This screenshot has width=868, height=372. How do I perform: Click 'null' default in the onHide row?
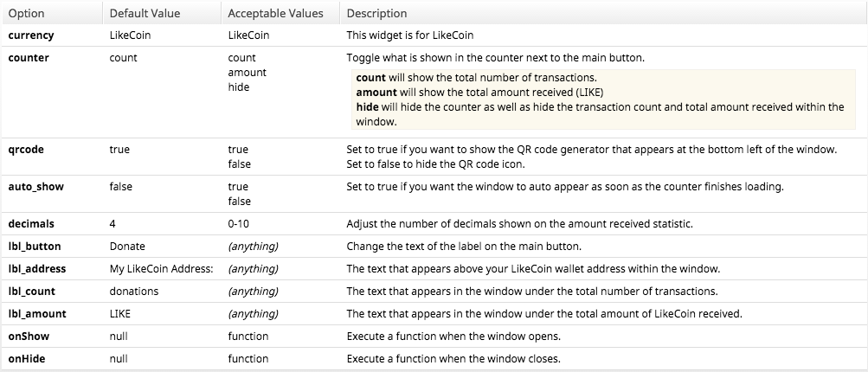pyautogui.click(x=119, y=359)
